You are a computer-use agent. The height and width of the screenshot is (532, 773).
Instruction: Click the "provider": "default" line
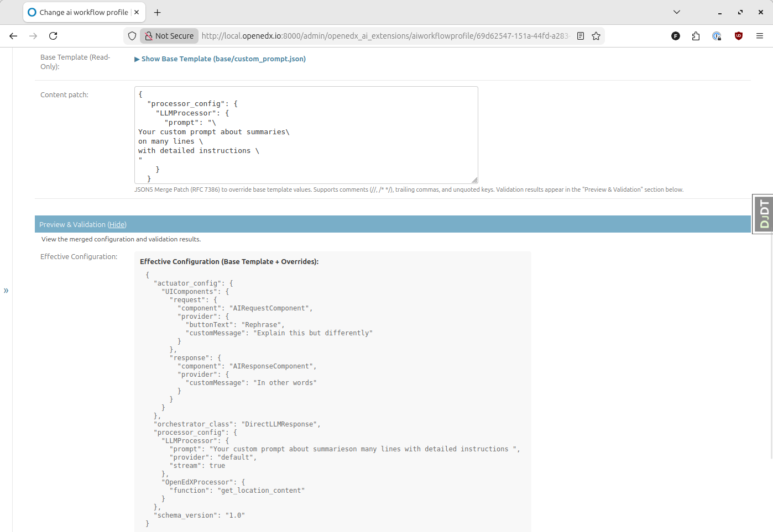[x=213, y=457]
